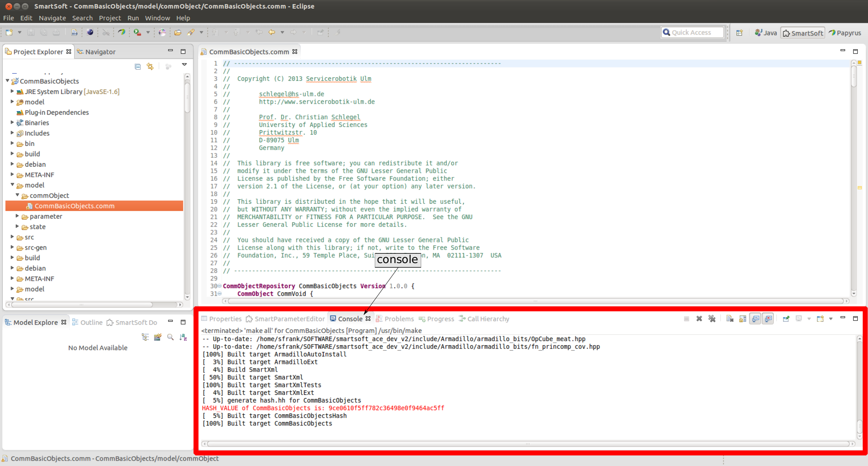The width and height of the screenshot is (868, 466).
Task: Toggle the Scroll Lock console button
Action: pos(743,319)
